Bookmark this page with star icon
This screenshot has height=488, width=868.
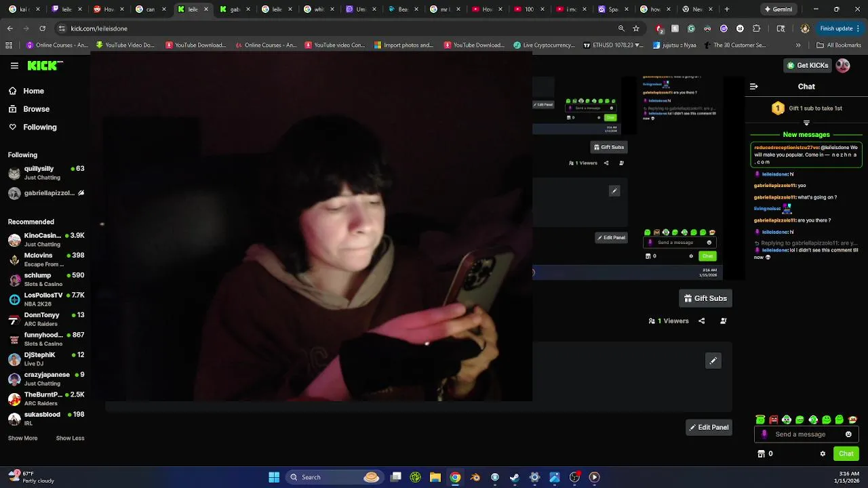point(636,28)
